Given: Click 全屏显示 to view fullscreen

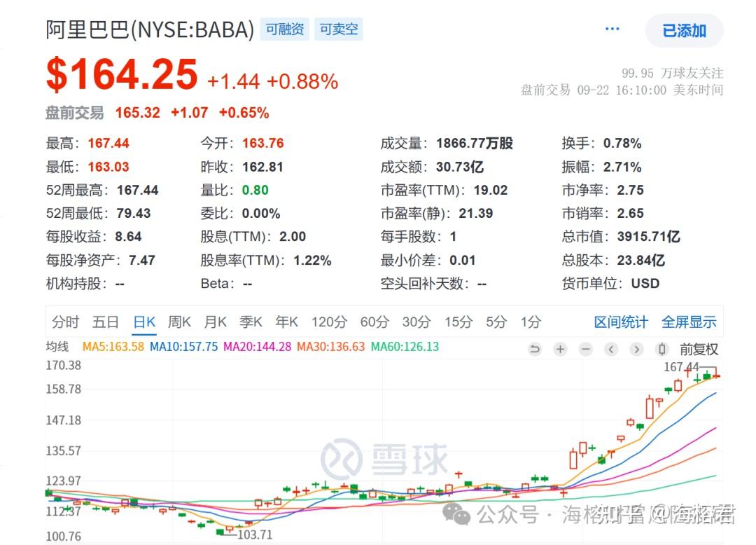Looking at the screenshot, I should point(688,322).
